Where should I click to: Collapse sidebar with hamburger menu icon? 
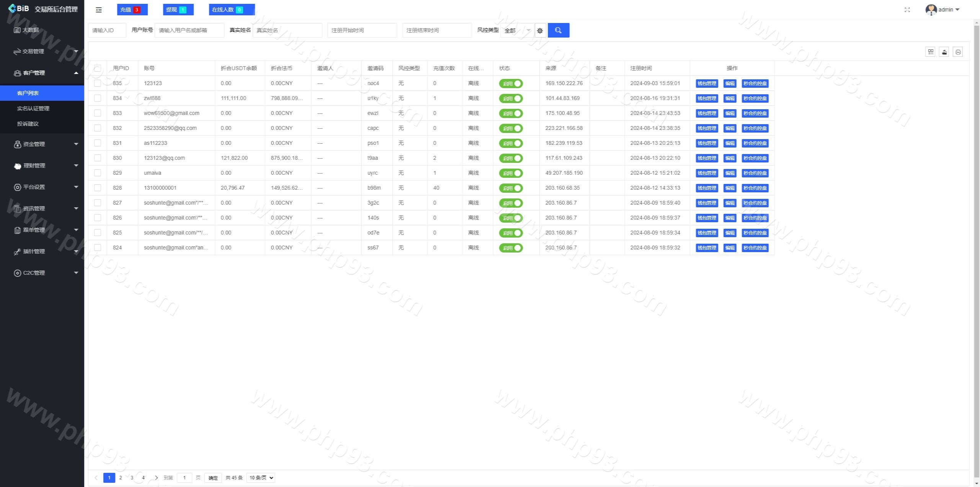(99, 10)
